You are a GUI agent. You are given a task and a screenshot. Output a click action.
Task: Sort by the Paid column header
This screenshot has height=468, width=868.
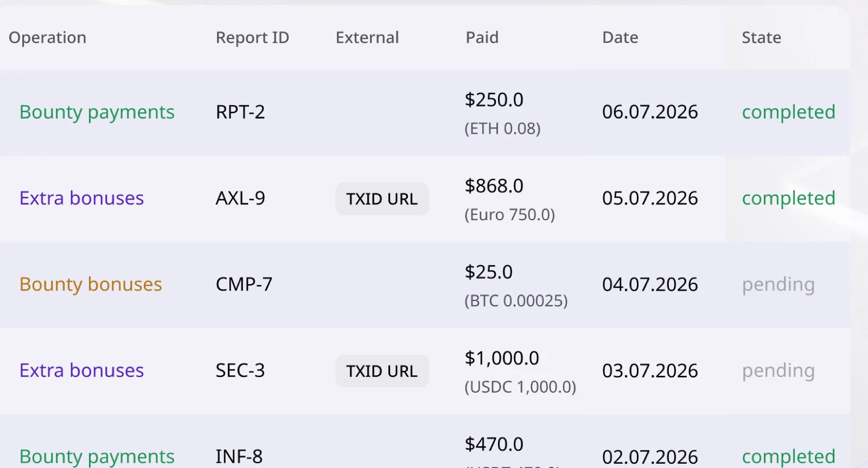coord(482,37)
